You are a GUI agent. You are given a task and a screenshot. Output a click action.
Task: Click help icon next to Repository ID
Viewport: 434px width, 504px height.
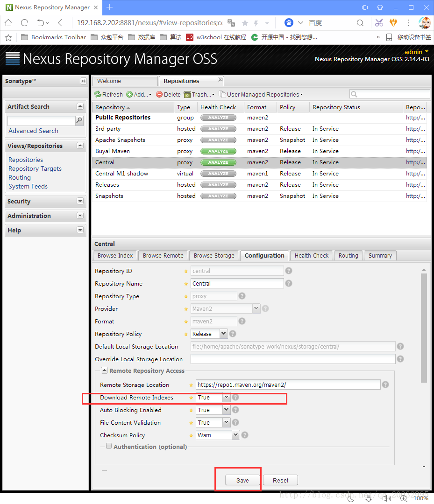tap(289, 271)
